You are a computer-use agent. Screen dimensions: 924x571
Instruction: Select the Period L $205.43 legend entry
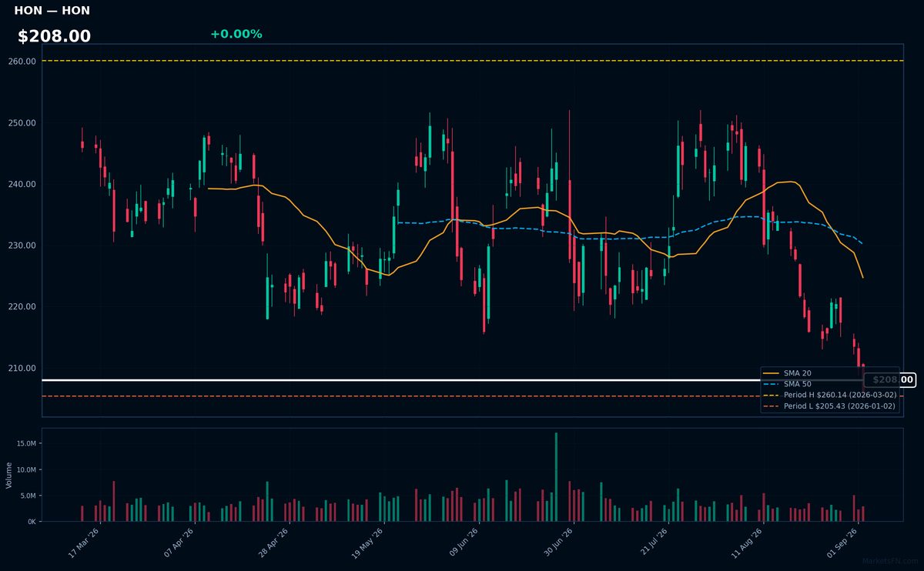(x=830, y=406)
